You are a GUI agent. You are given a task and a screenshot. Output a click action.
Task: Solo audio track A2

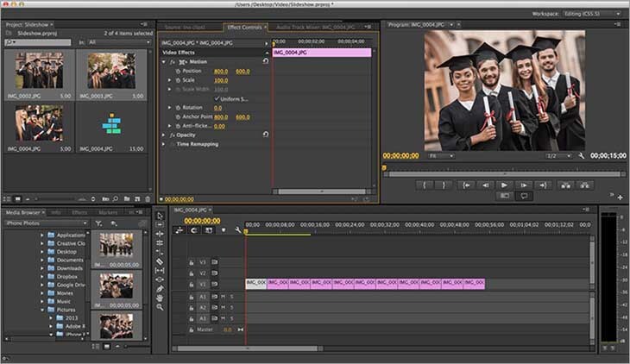(x=232, y=308)
